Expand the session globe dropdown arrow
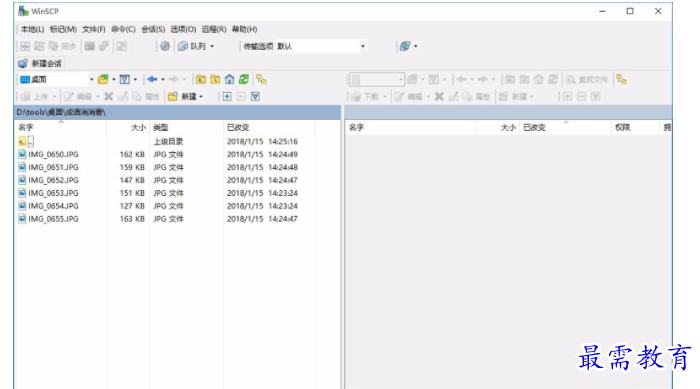 (416, 46)
